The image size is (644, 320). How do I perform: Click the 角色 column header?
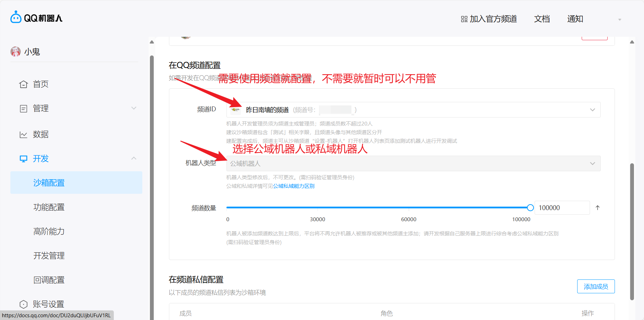point(386,313)
